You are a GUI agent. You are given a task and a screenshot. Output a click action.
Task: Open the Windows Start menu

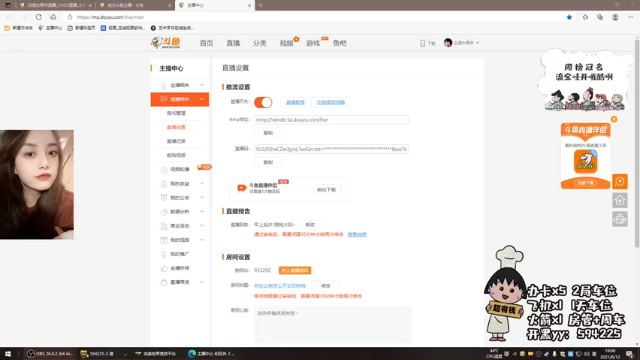[x=8, y=353]
